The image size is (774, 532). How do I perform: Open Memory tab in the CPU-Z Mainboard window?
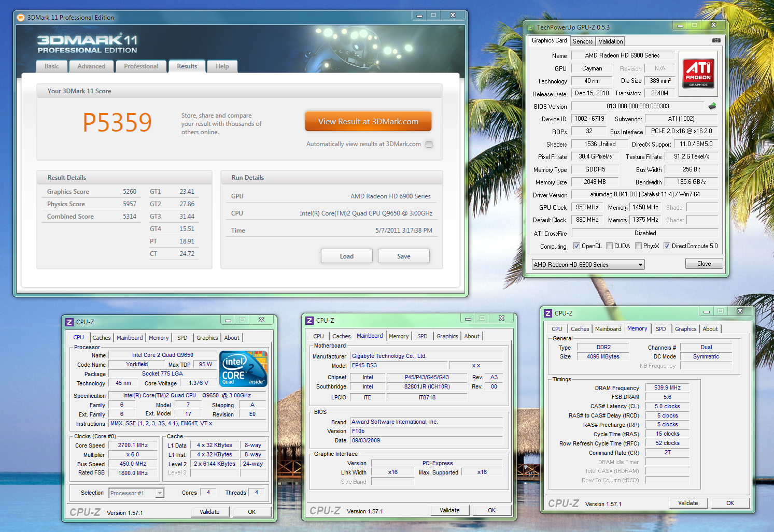pyautogui.click(x=399, y=336)
